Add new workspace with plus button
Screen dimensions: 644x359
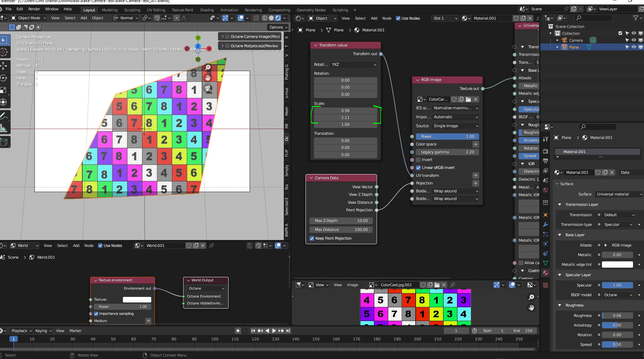pyautogui.click(x=355, y=10)
